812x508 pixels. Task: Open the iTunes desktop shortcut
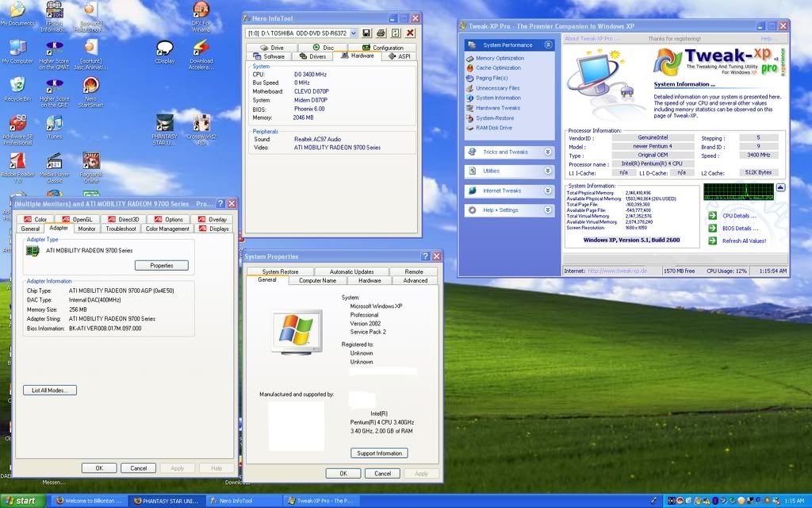(55, 128)
